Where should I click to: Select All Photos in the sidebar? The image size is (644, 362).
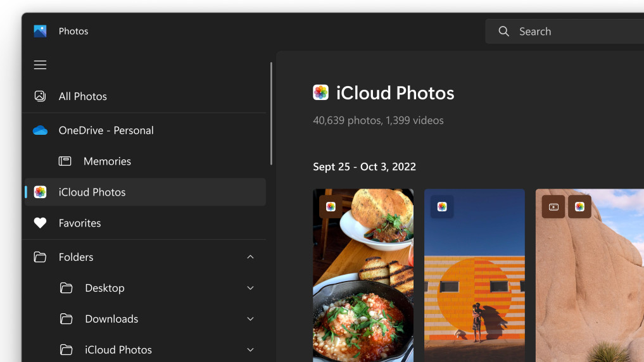(x=145, y=96)
